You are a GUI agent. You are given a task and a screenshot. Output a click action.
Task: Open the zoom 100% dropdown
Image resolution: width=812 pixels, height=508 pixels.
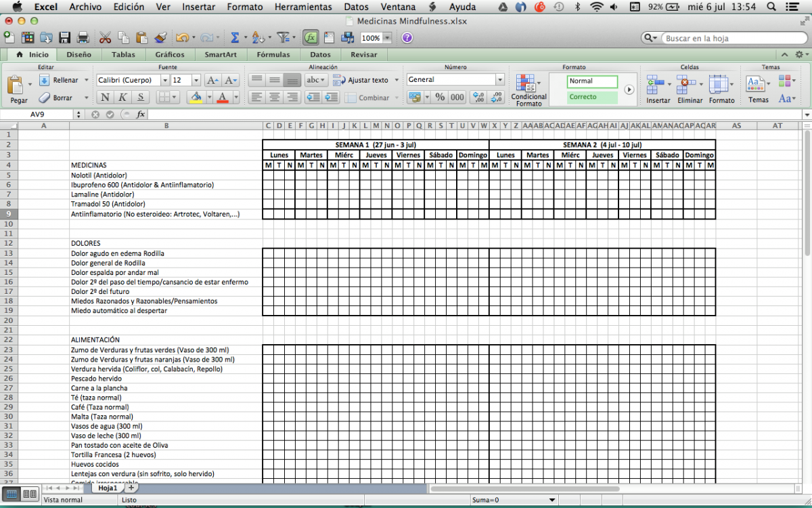tap(387, 39)
